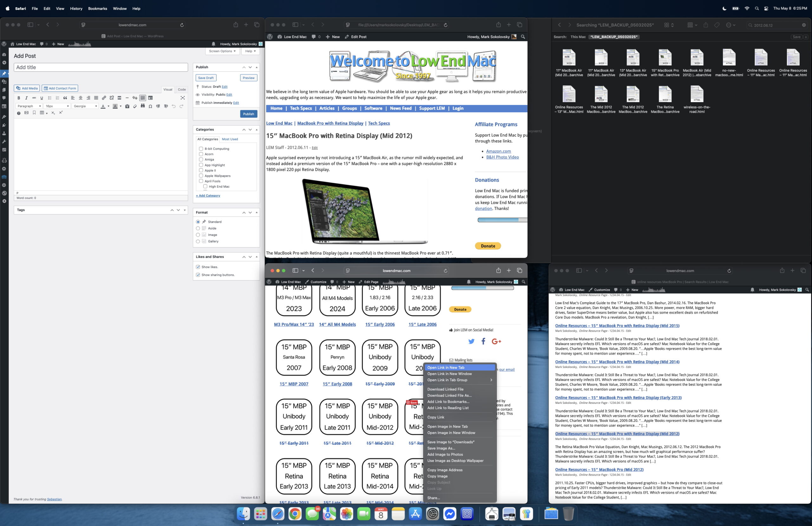Viewport: 812px width, 526px height.
Task: Open Spotlight search in the menu bar
Action: 757,9
